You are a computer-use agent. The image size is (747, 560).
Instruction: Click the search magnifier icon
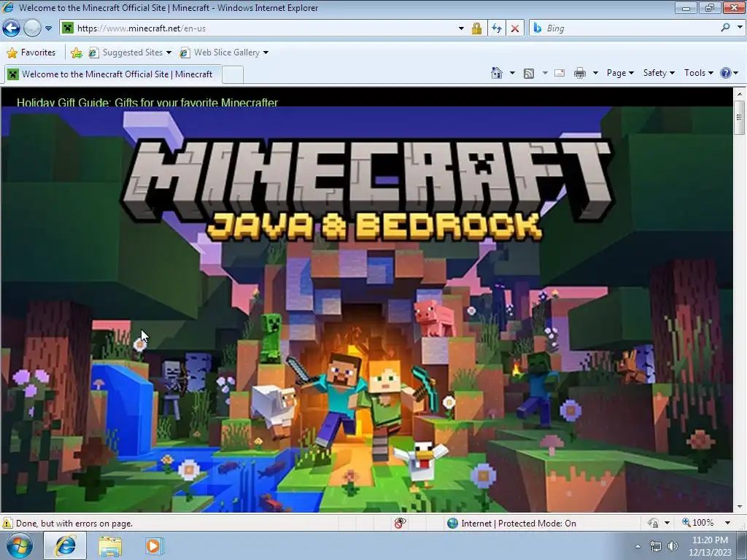[x=725, y=28]
